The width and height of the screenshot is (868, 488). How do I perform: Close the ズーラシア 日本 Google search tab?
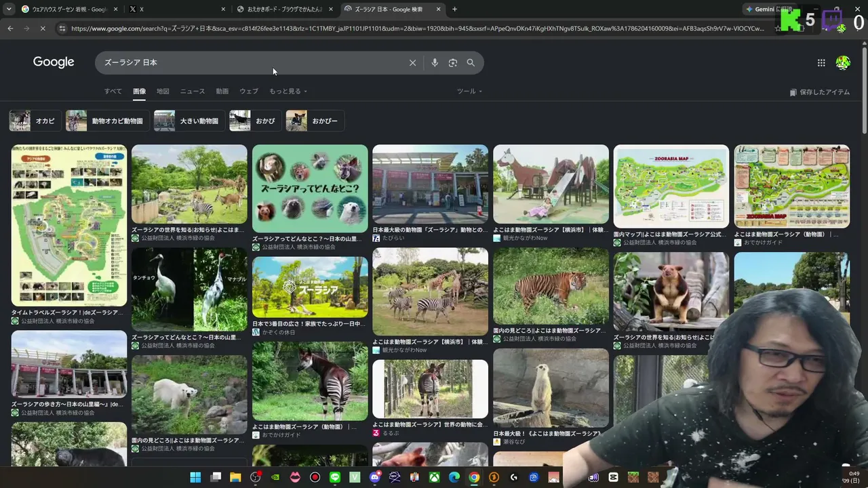[x=439, y=9]
